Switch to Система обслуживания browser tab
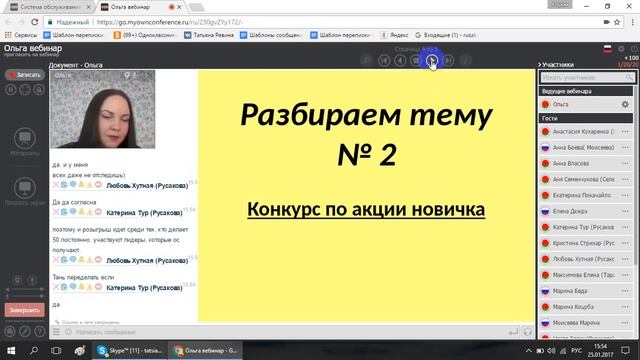 pyautogui.click(x=51, y=7)
